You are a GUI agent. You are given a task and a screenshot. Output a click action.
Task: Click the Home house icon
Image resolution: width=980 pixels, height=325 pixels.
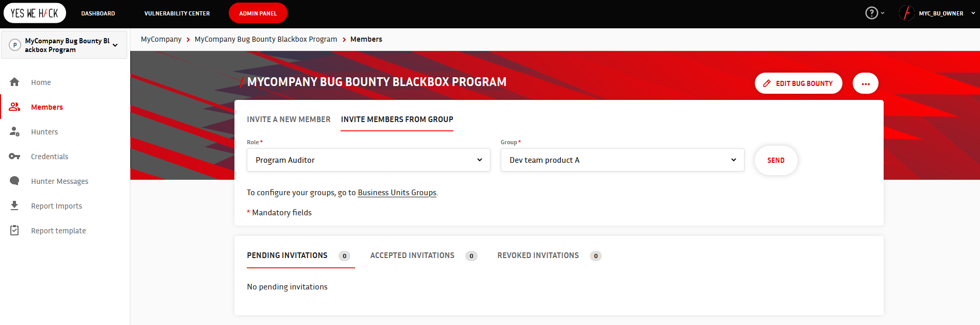[14, 82]
